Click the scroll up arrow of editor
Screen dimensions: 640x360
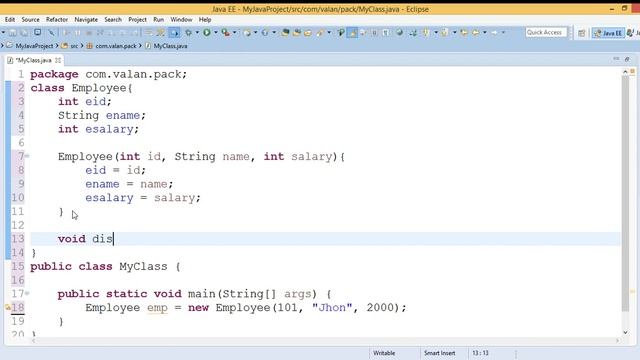click(625, 72)
